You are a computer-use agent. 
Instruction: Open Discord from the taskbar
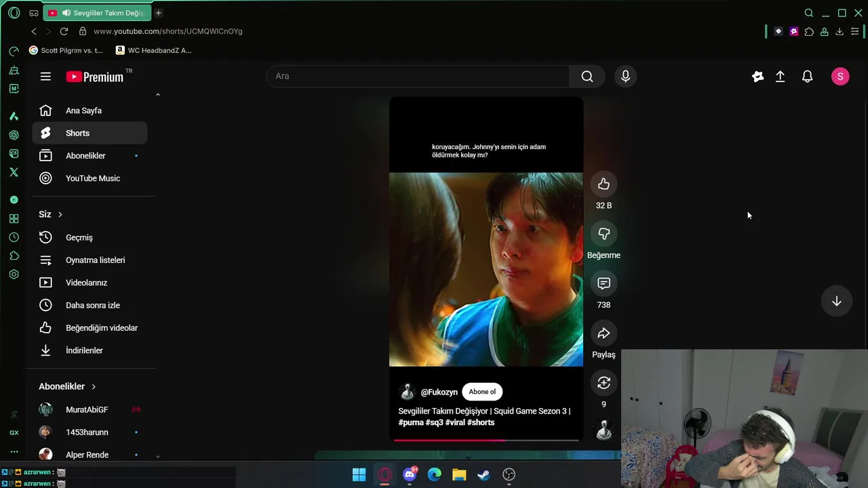pyautogui.click(x=410, y=475)
